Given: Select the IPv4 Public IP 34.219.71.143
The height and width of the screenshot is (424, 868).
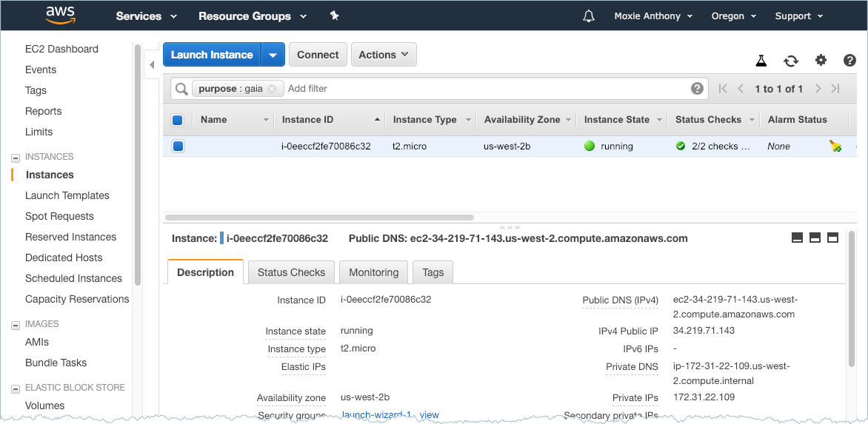Looking at the screenshot, I should pos(704,331).
